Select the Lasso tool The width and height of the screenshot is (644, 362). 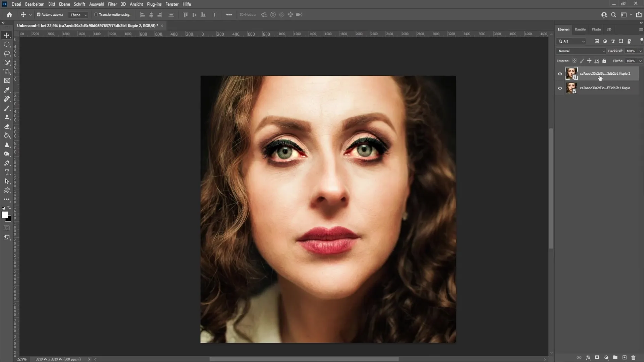7,53
